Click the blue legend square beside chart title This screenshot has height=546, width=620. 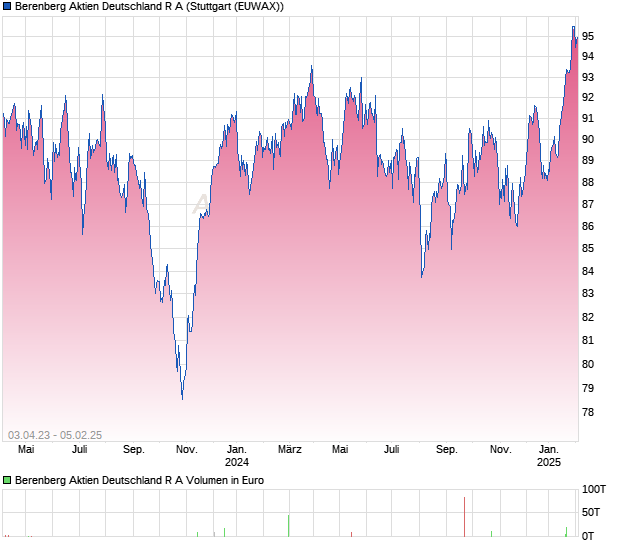7,6
